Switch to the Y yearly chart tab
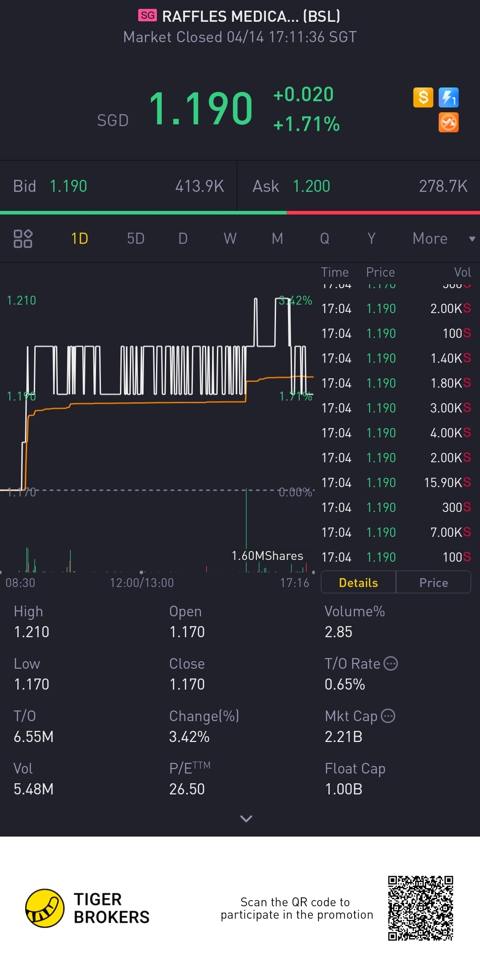Screen dimensions: 480x980 tap(372, 238)
